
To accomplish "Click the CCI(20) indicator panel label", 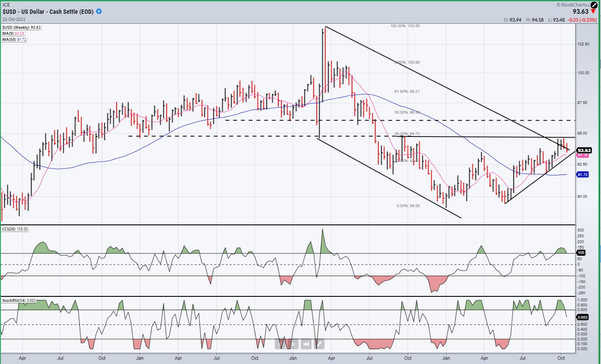I will 15,229.
